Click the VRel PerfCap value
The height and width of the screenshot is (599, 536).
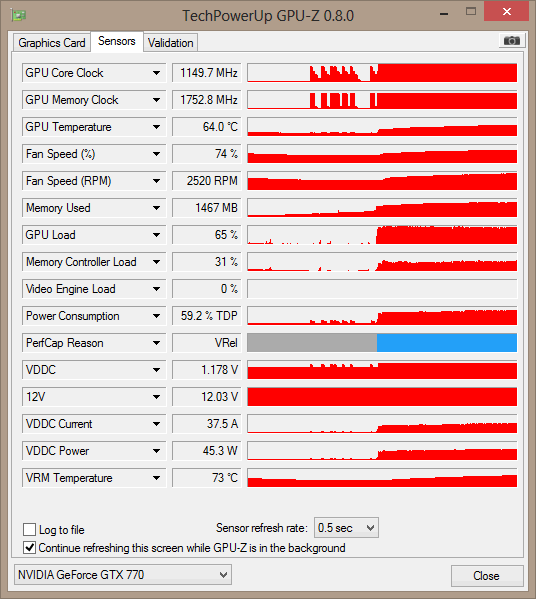click(x=207, y=343)
